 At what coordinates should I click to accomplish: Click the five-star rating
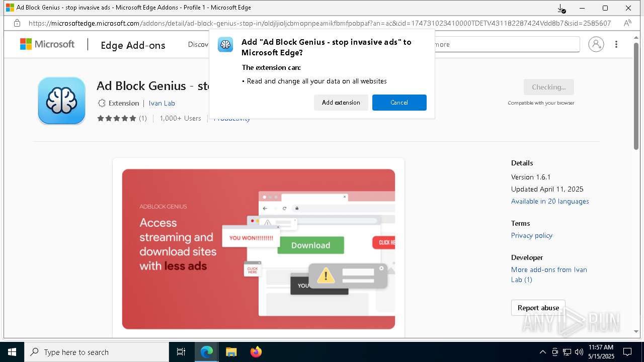click(117, 118)
